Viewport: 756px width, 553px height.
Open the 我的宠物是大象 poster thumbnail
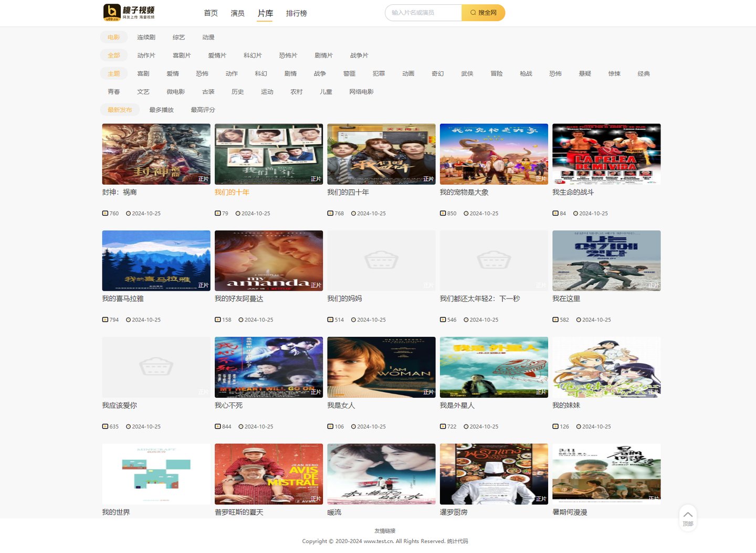pos(494,154)
